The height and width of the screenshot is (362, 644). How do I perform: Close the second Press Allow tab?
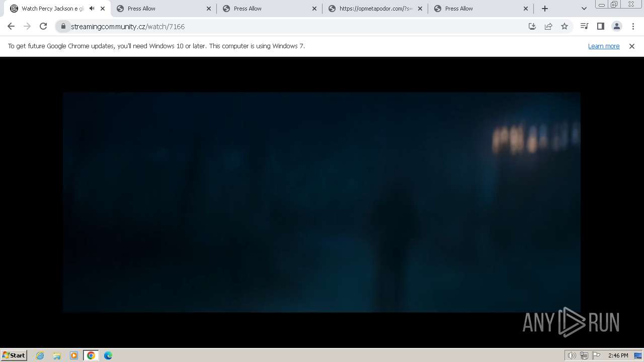point(314,9)
